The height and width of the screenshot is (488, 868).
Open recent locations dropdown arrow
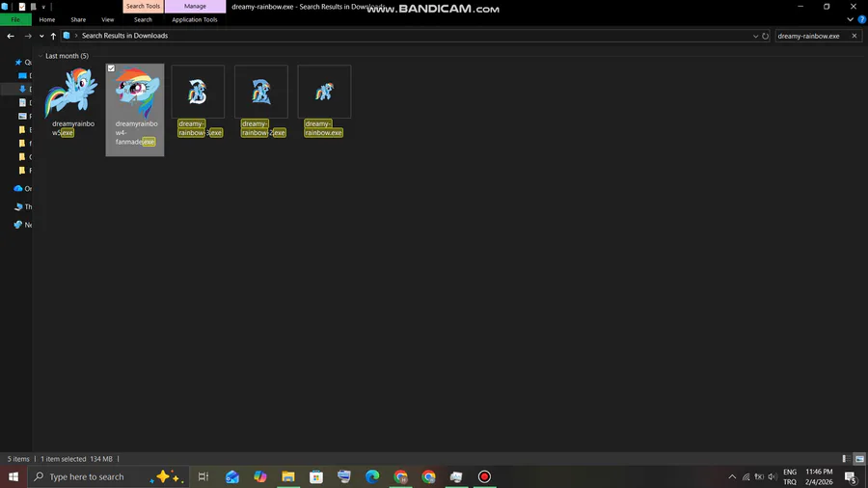click(x=41, y=36)
